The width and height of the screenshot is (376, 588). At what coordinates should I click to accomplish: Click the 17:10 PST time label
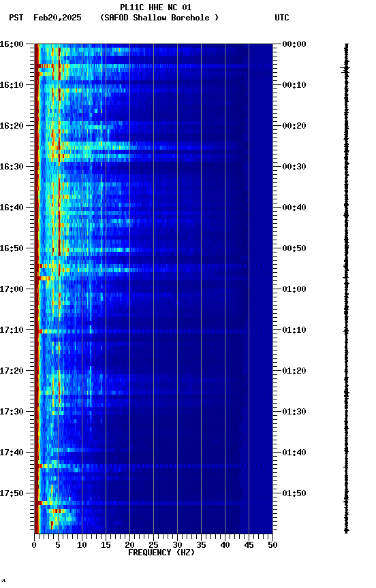12,330
